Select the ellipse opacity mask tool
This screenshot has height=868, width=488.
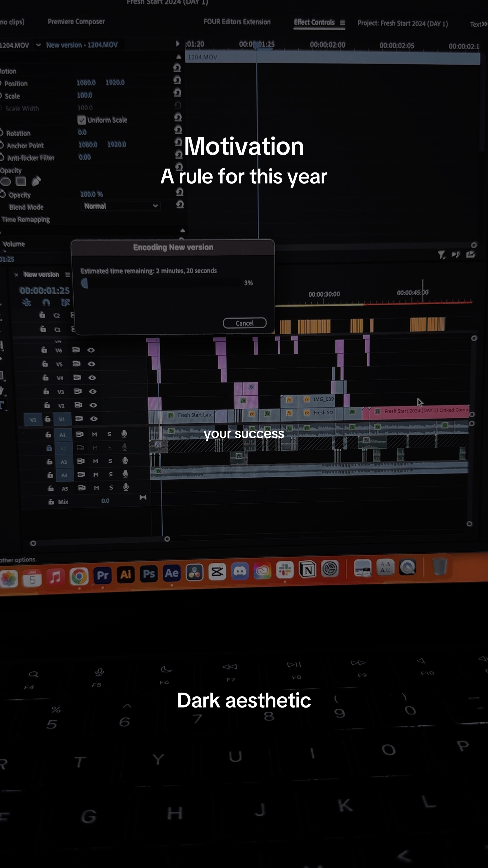[x=5, y=182]
